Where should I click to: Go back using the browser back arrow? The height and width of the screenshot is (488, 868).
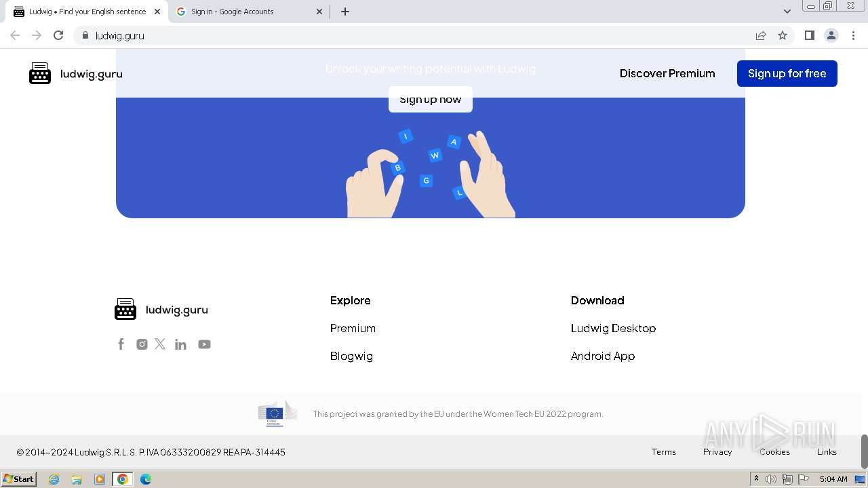(x=15, y=35)
